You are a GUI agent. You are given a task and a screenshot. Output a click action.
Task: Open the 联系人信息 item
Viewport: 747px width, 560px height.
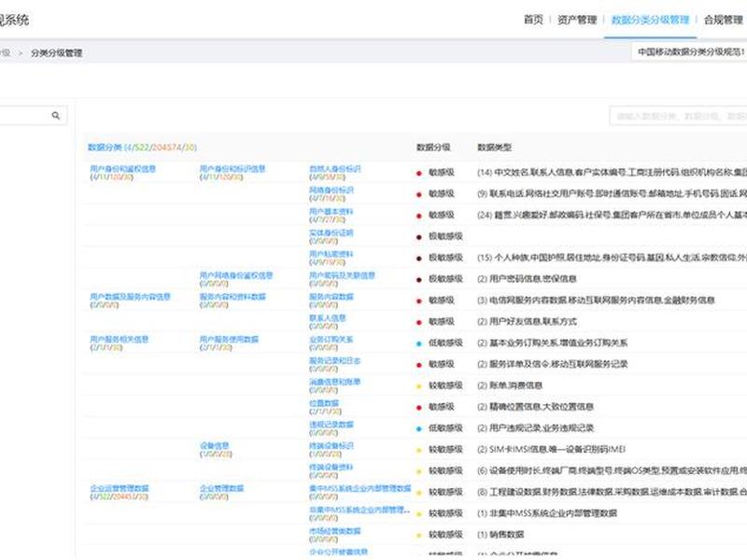click(x=328, y=318)
